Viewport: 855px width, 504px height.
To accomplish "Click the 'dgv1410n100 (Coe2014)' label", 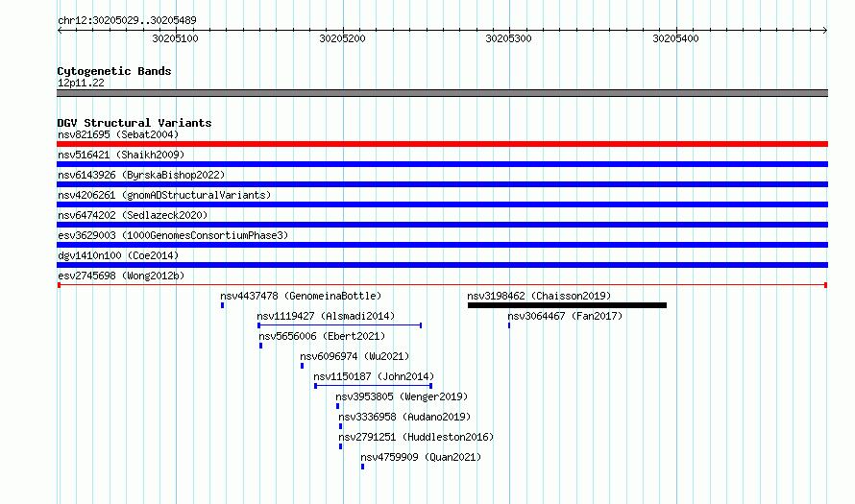I will point(118,255).
